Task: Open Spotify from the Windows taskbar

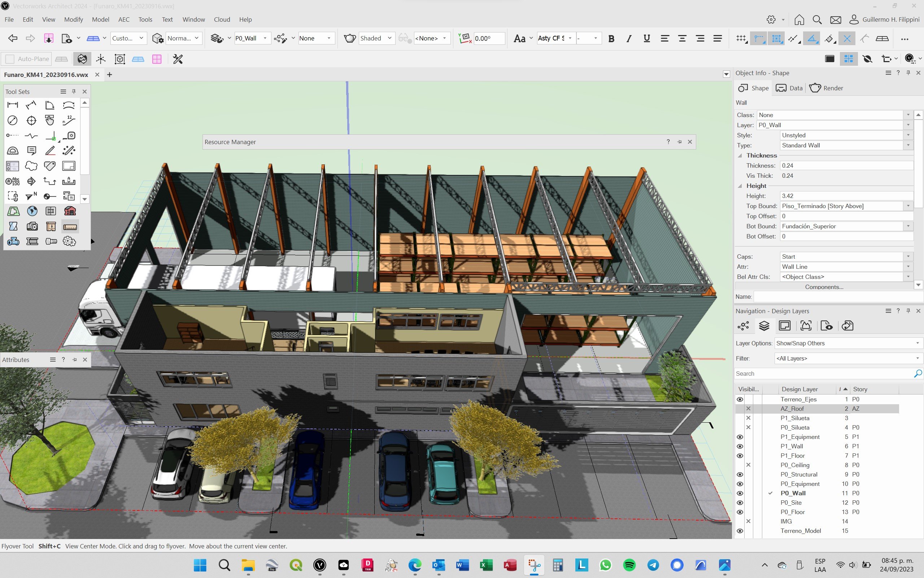Action: coord(629,565)
